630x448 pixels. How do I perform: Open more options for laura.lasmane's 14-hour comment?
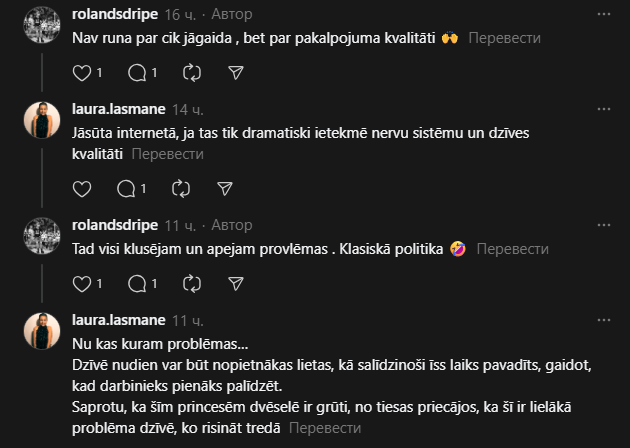pyautogui.click(x=603, y=110)
